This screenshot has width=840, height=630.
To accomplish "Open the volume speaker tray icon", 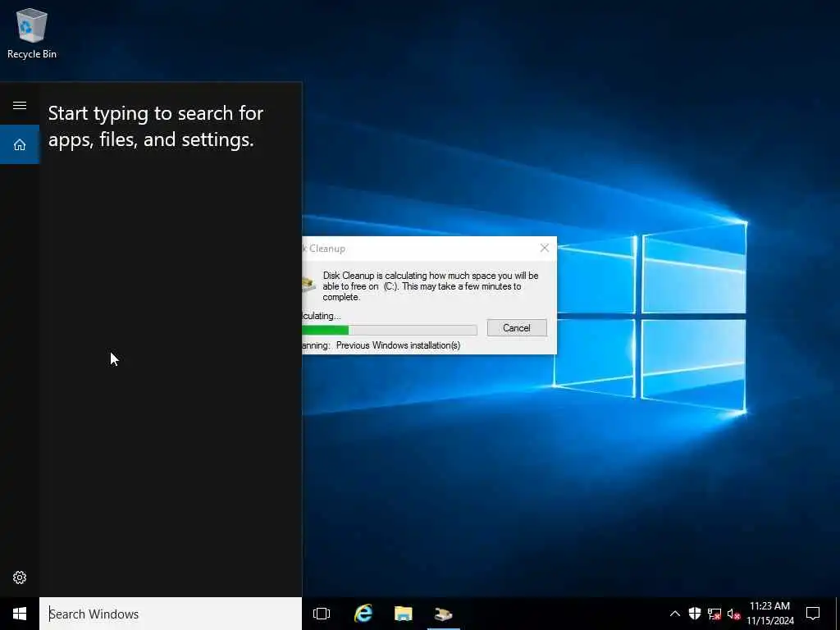I will pyautogui.click(x=733, y=614).
